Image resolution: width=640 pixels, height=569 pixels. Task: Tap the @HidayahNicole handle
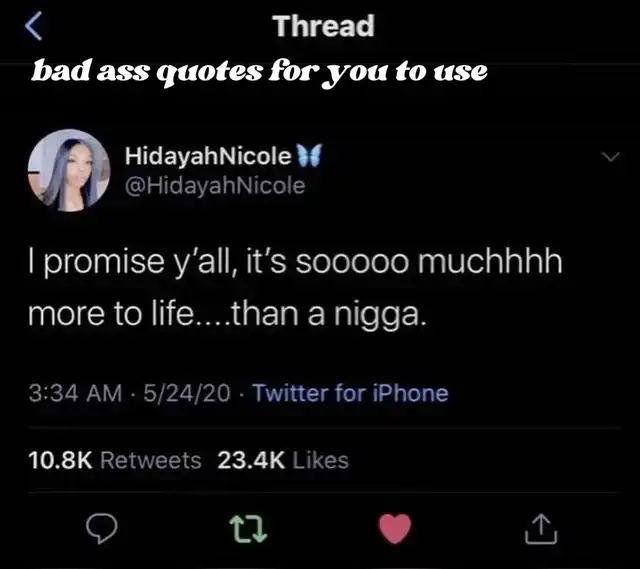coord(215,186)
